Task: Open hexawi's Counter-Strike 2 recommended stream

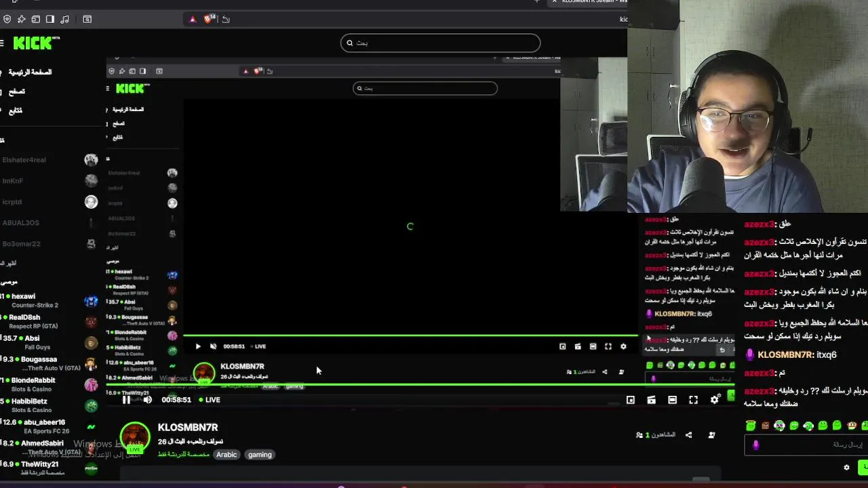Action: tap(50, 300)
